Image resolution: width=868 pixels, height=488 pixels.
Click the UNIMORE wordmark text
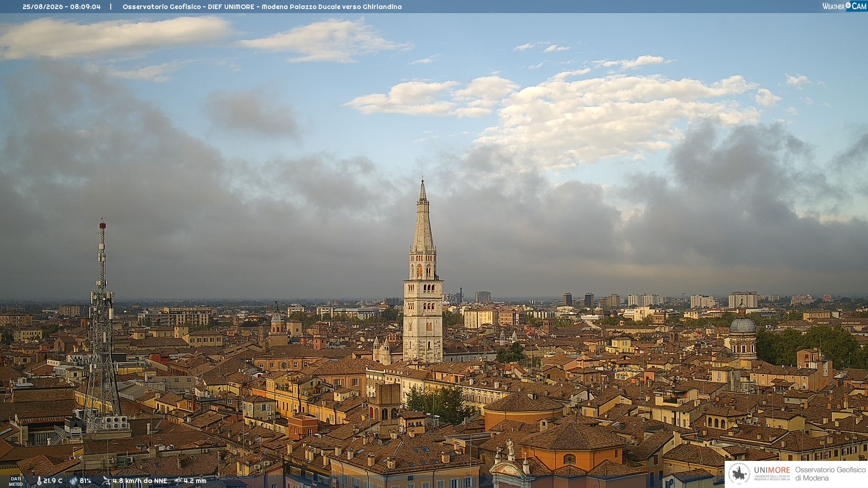click(772, 470)
